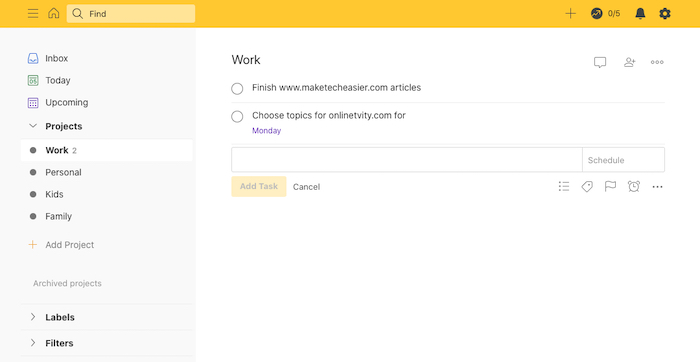Click the Kids project color dot

[x=33, y=194]
